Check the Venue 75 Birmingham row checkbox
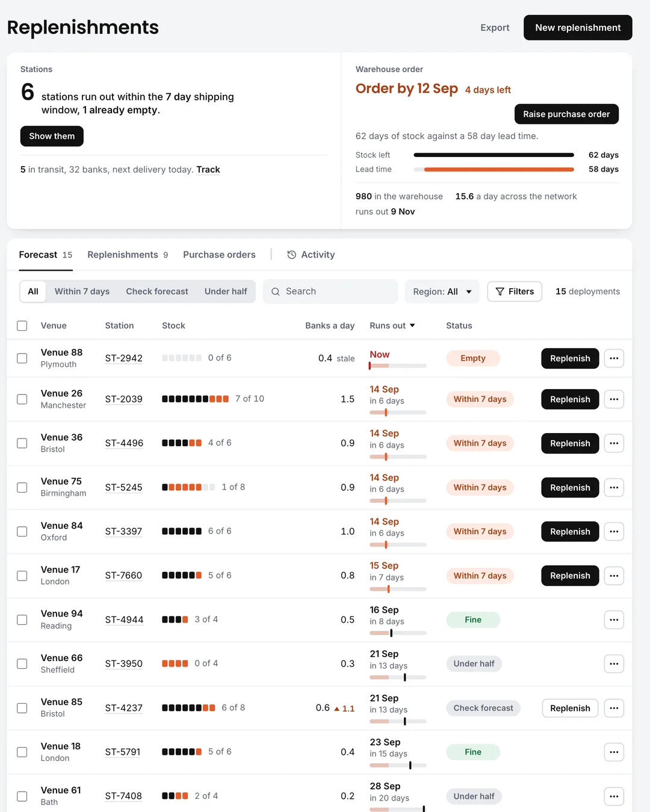This screenshot has height=812, width=650. (x=22, y=488)
